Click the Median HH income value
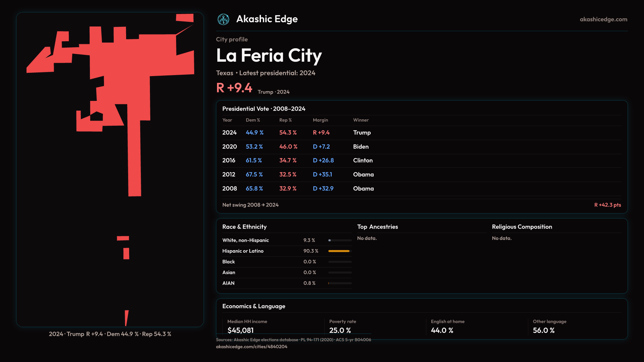The image size is (644, 362). coord(240,330)
